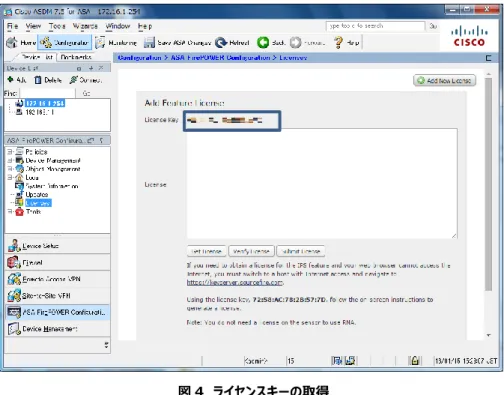Viewport: 504px width, 395px height.
Task: Click Go beside the Find field
Action: pos(86,93)
